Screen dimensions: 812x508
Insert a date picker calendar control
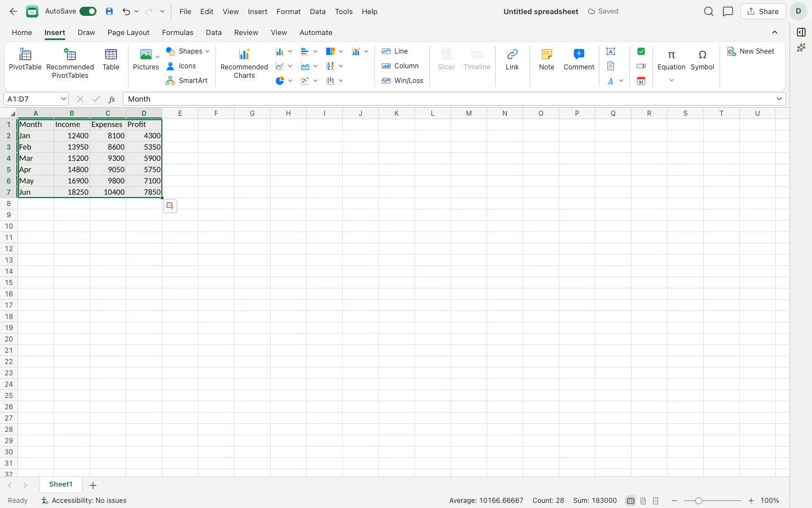pyautogui.click(x=641, y=81)
